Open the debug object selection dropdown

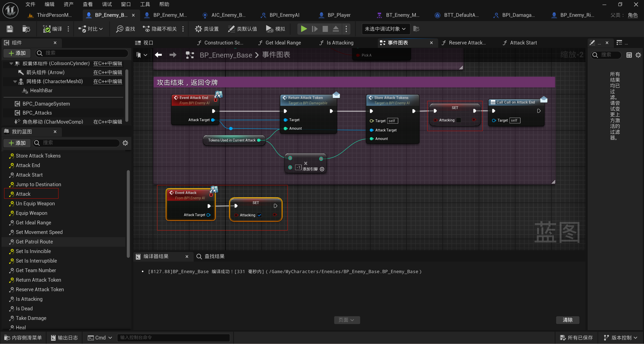coord(385,29)
